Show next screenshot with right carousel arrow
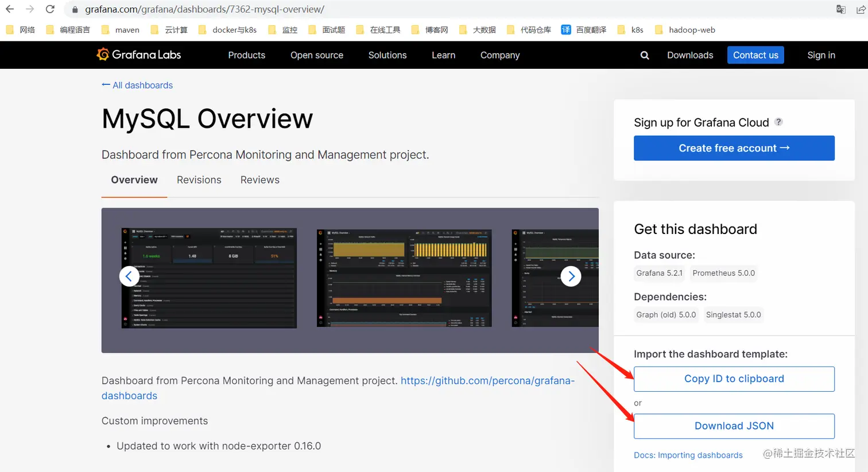868x472 pixels. (x=571, y=276)
